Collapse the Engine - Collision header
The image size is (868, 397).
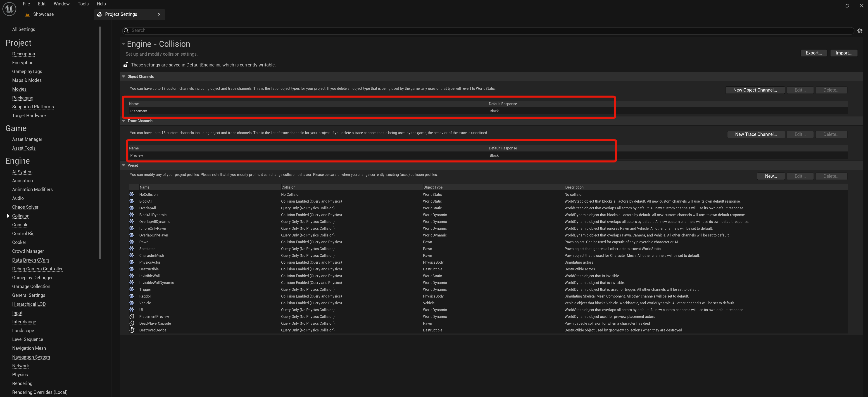point(123,44)
